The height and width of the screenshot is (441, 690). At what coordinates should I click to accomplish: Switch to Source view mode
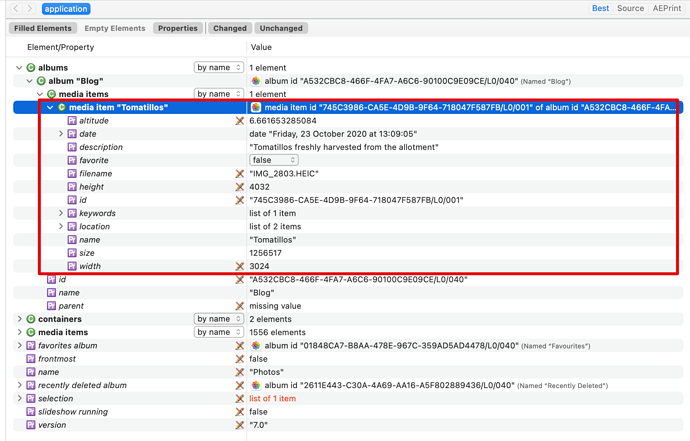tap(630, 8)
